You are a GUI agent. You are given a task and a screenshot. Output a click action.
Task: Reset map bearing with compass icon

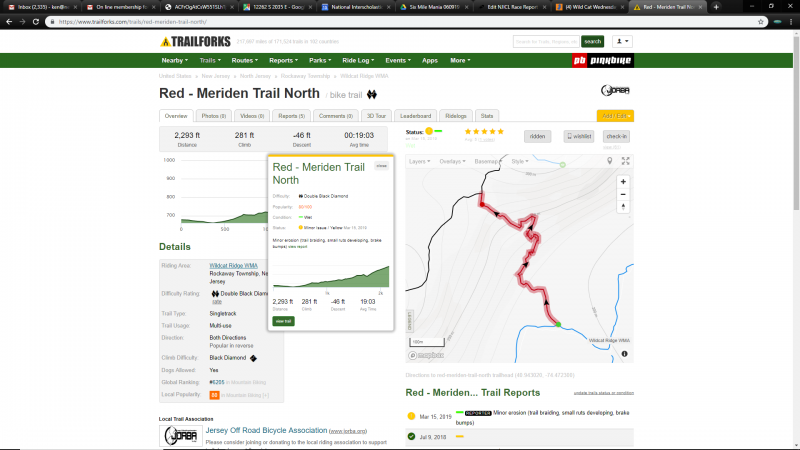tap(623, 207)
